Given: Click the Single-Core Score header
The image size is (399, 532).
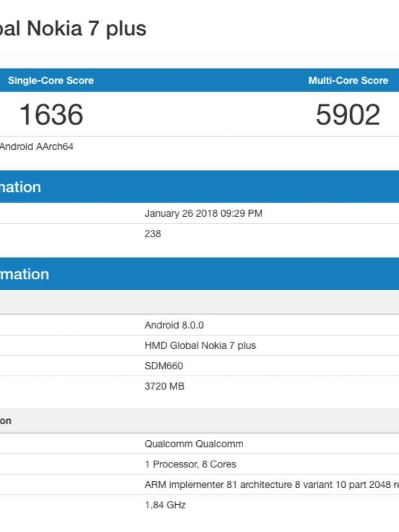Looking at the screenshot, I should 51,80.
